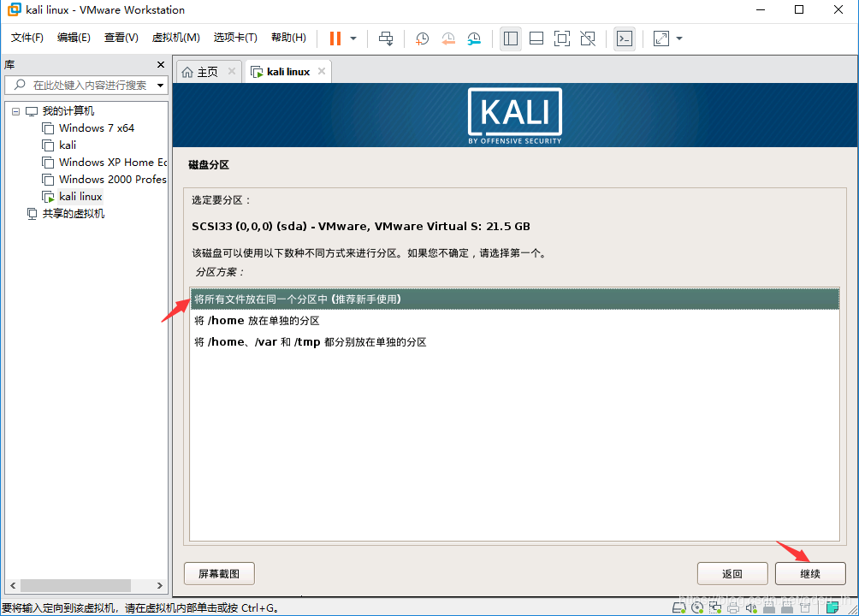Image resolution: width=859 pixels, height=616 pixels.
Task: Take a snapshot of the VM
Action: click(422, 38)
